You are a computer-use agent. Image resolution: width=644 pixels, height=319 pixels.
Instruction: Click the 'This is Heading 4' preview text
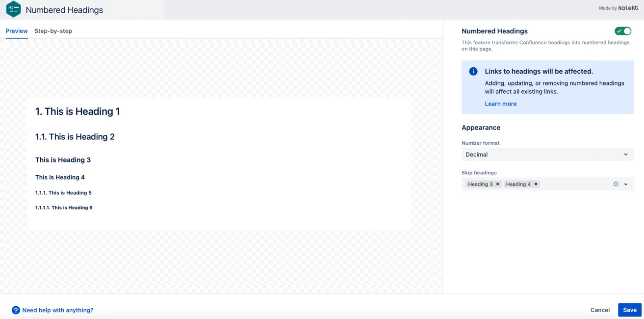(60, 177)
